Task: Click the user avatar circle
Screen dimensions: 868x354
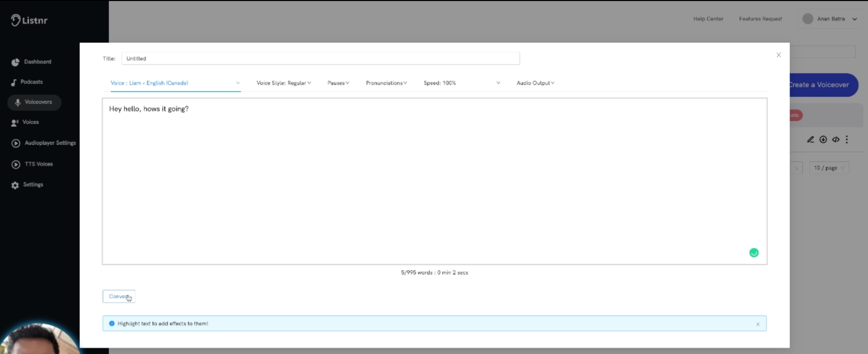Action: [807, 19]
